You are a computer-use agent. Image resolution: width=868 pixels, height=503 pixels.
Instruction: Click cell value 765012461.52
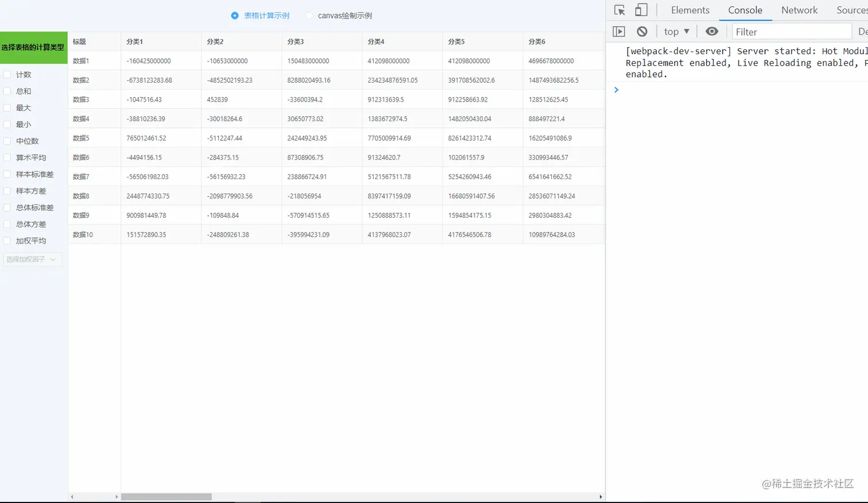[x=146, y=138]
